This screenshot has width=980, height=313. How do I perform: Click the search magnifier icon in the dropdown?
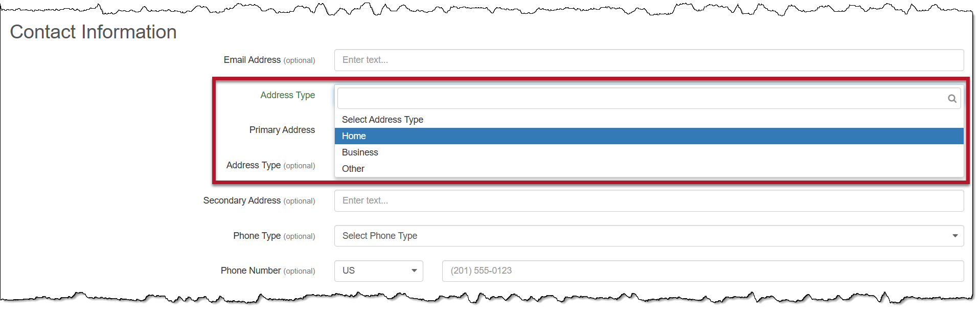coord(952,99)
